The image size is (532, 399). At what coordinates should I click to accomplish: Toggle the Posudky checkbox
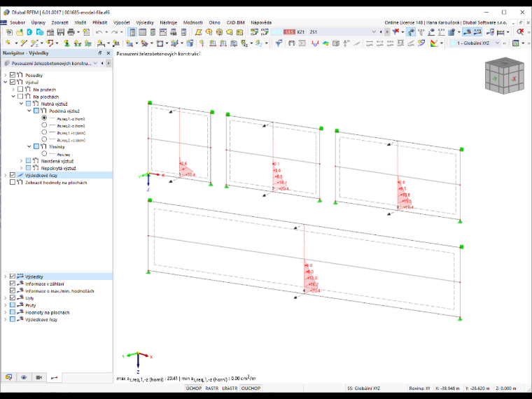click(13, 75)
